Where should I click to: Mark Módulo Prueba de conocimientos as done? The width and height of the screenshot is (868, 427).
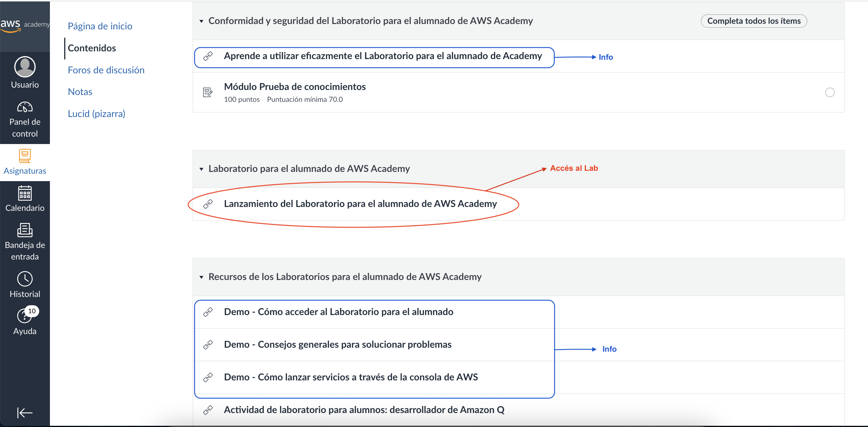[x=830, y=92]
